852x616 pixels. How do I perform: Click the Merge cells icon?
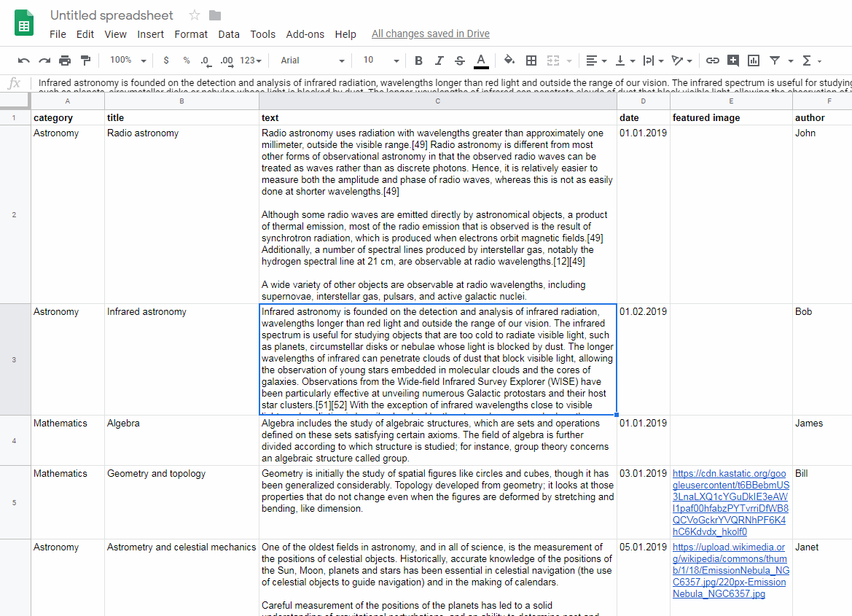click(x=553, y=61)
